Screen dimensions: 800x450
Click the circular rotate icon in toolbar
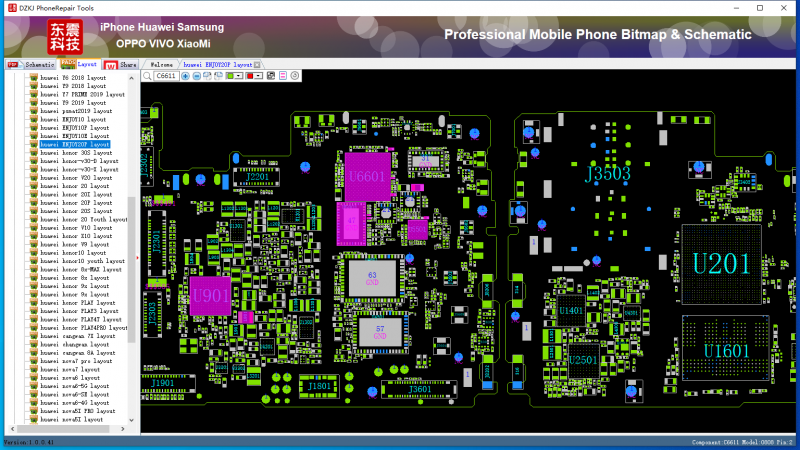pyautogui.click(x=295, y=76)
